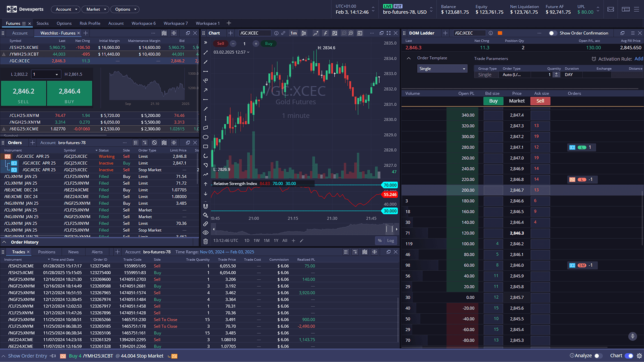Click chart zoom-in magnifier icon
The width and height of the screenshot is (644, 362).
point(351,33)
